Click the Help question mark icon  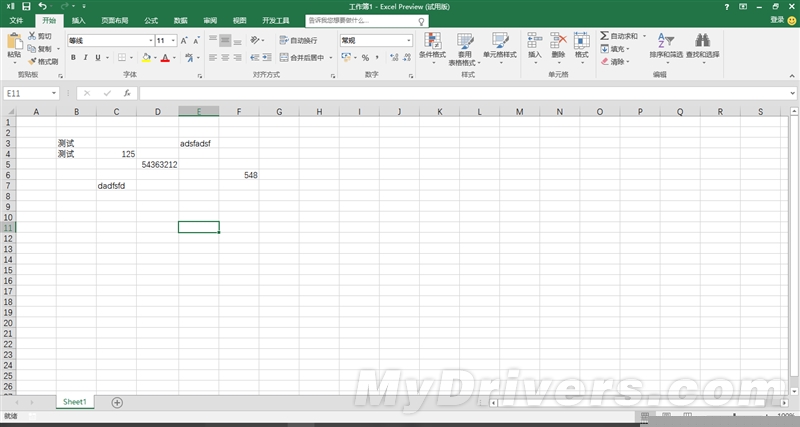[x=727, y=7]
